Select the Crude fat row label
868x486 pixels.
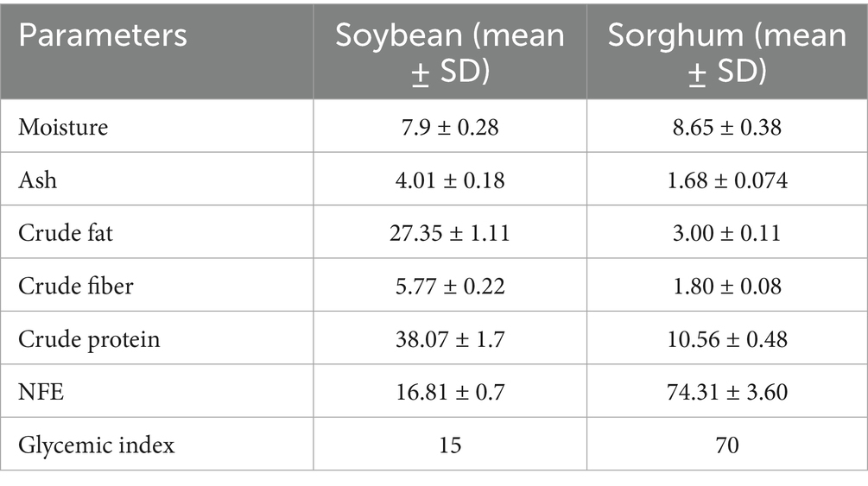(63, 233)
